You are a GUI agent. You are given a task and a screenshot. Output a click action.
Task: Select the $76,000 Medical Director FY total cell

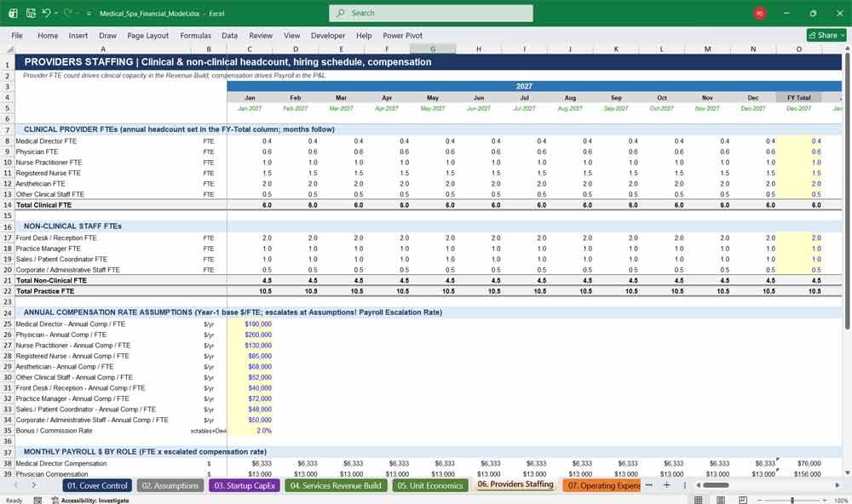(x=799, y=464)
